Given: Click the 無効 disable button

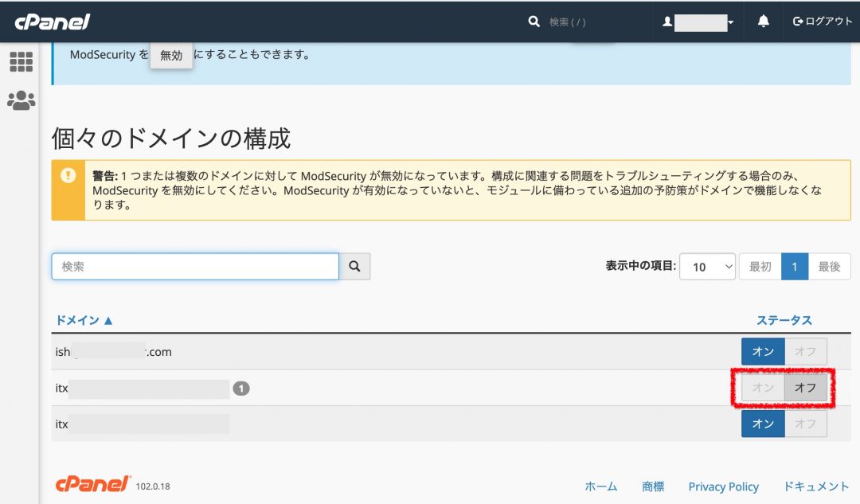Looking at the screenshot, I should point(171,56).
